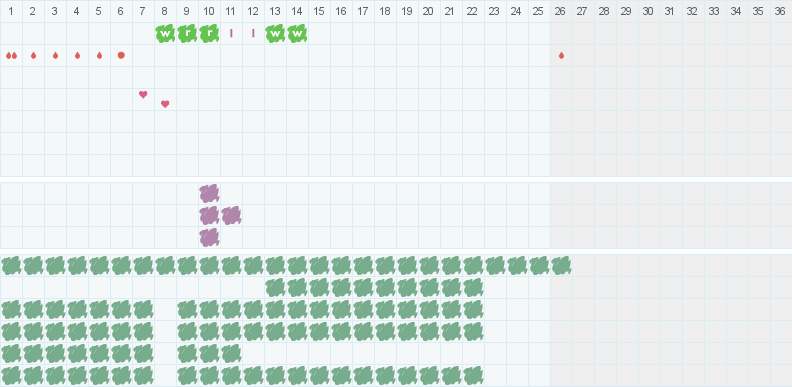Select the purple vertical line on day 12
The height and width of the screenshot is (387, 792).
(x=253, y=33)
